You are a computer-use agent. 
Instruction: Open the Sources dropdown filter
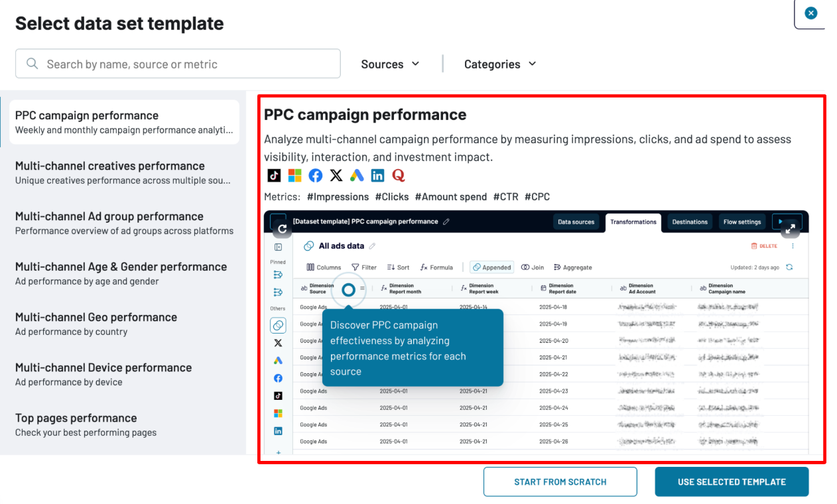tap(390, 64)
